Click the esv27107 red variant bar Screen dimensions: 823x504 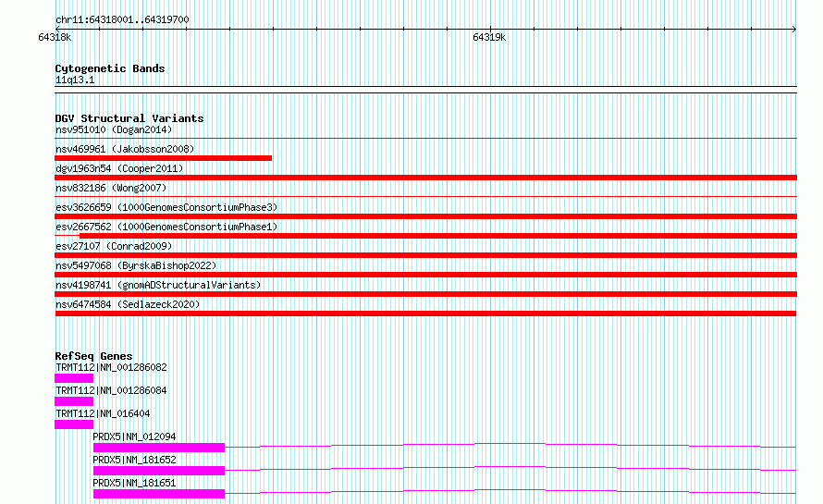click(x=425, y=255)
